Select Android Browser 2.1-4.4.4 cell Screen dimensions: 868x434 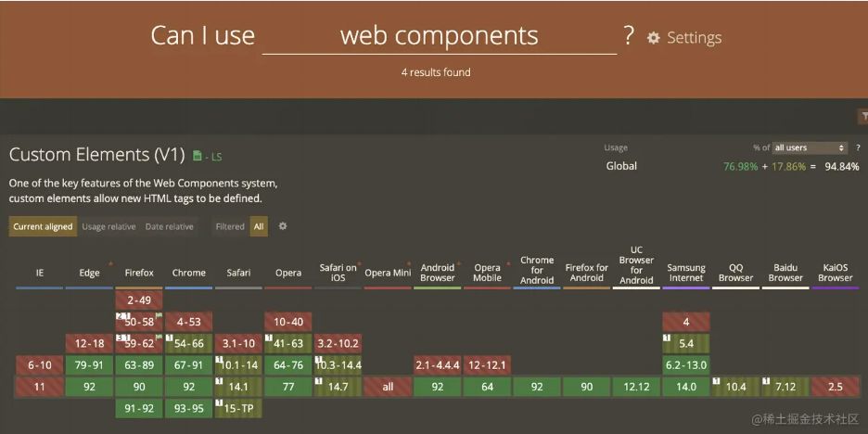tap(438, 365)
